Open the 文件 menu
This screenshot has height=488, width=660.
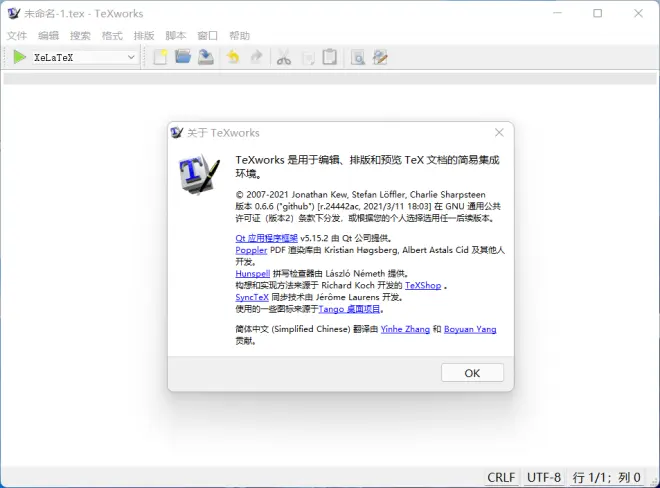(x=17, y=36)
